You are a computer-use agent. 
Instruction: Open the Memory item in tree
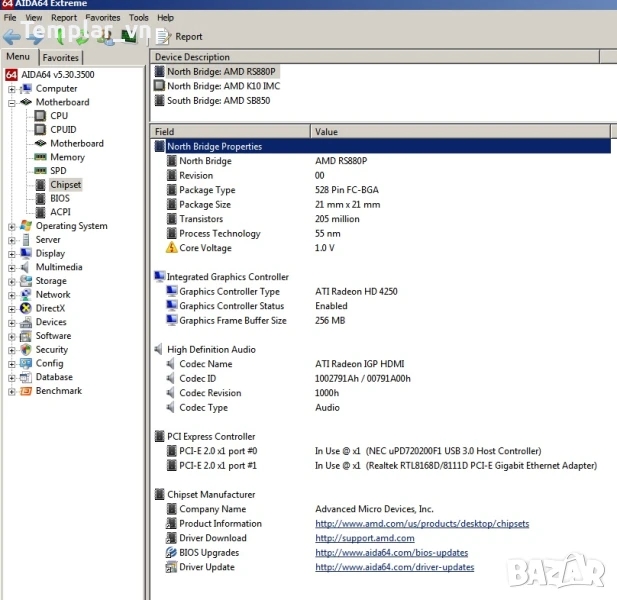[67, 157]
